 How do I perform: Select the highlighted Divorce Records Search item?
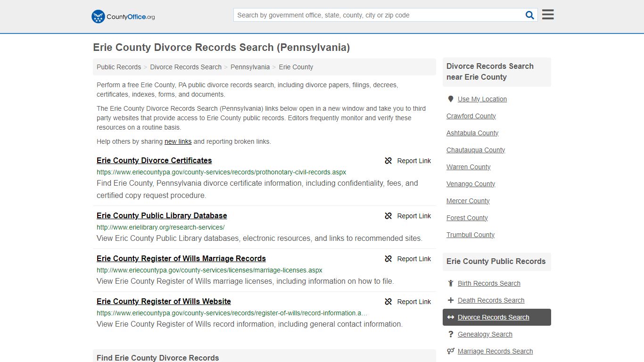coord(497,317)
